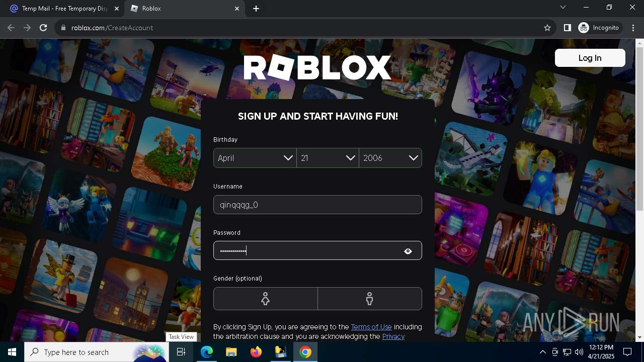Open the clock showing 12:12 PM
644x362 pixels.
pyautogui.click(x=601, y=352)
